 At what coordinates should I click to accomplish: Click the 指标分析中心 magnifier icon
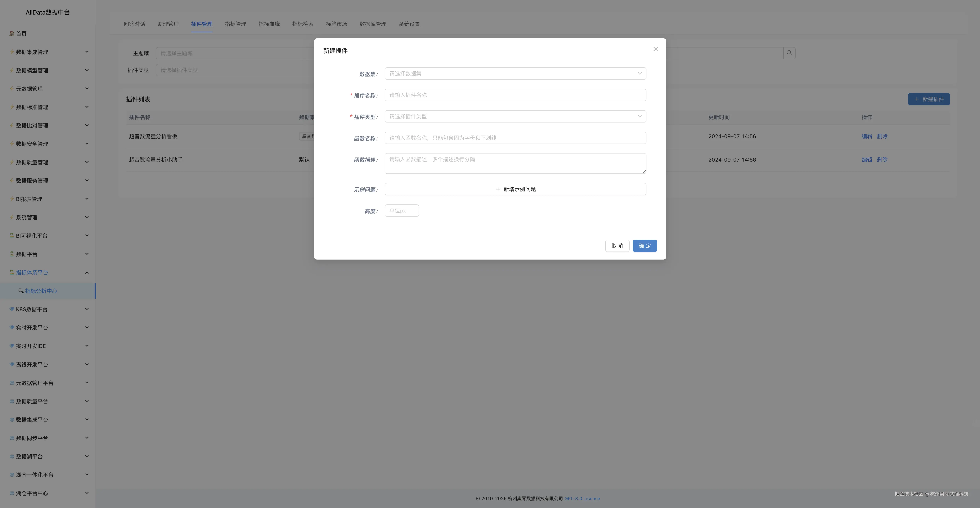[21, 291]
